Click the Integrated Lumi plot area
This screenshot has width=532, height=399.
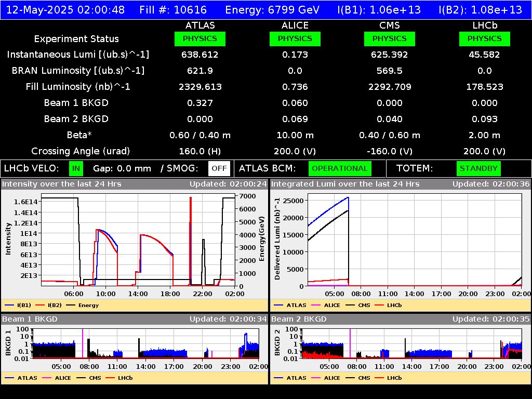pyautogui.click(x=415, y=240)
